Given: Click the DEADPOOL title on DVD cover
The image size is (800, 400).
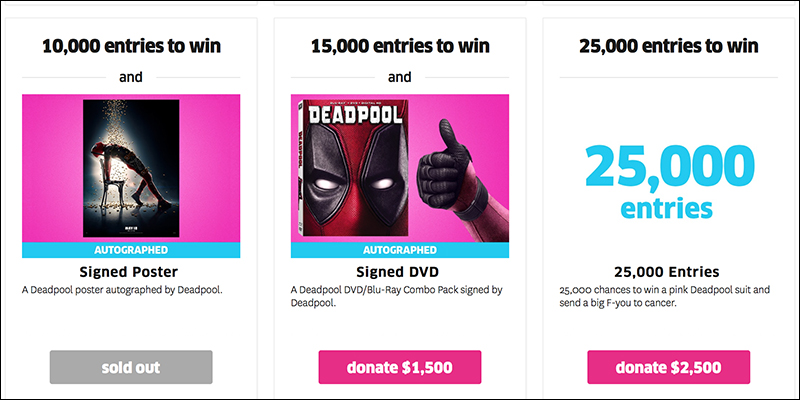Looking at the screenshot, I should [x=356, y=115].
